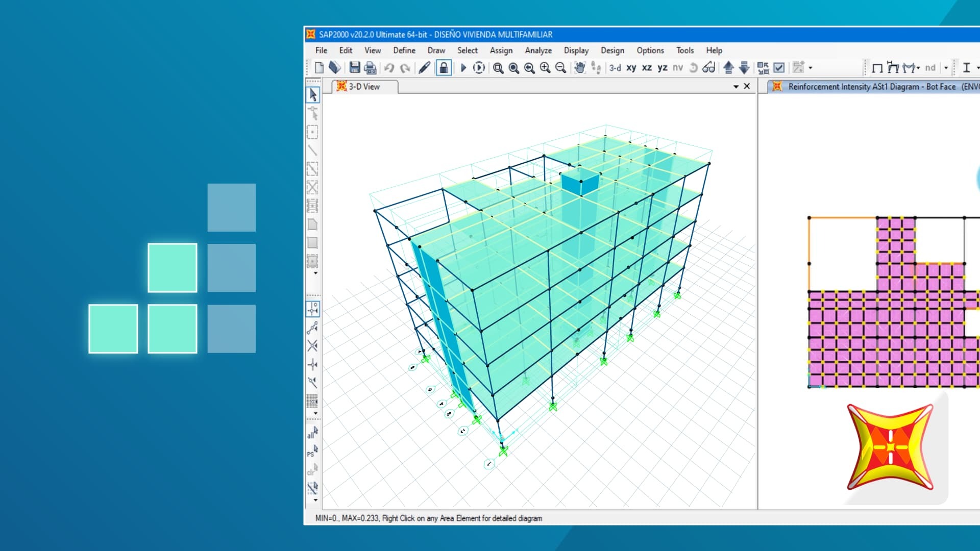Select the Pan hand tool
Viewport: 980px width, 551px height.
tap(580, 67)
